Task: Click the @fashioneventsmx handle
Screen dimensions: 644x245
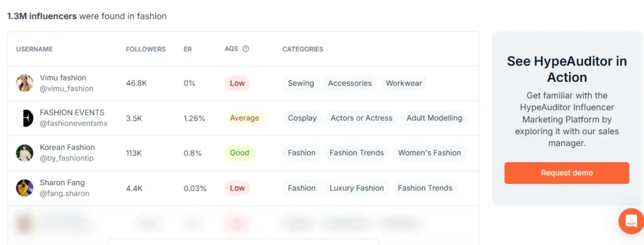Action: coord(74,123)
